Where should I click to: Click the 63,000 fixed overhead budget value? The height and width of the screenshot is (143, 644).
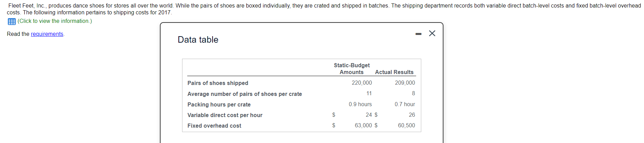363,126
